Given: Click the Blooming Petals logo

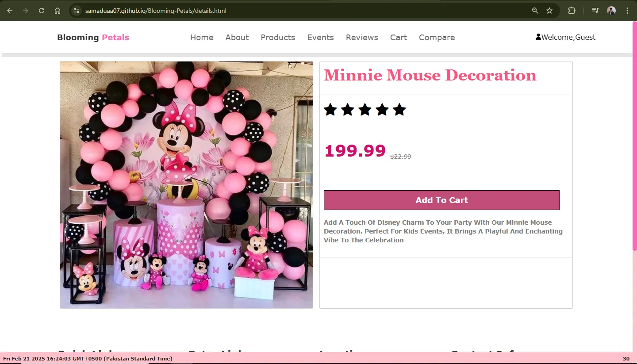Looking at the screenshot, I should [x=93, y=38].
